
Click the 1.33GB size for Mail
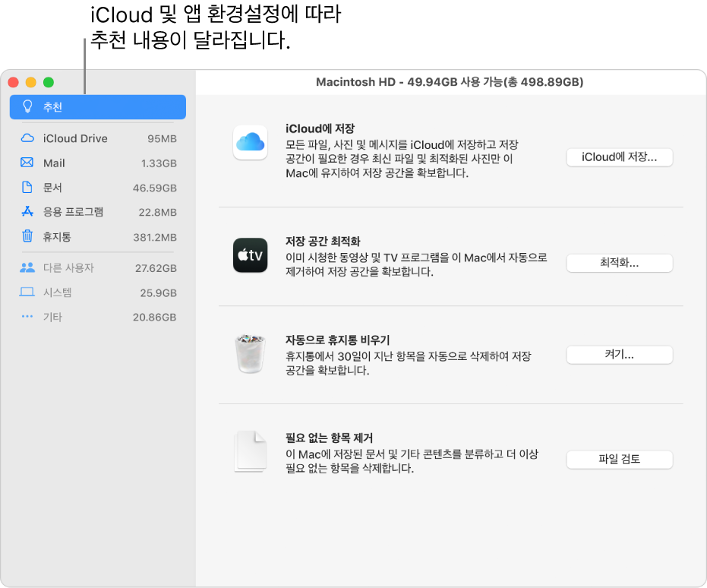tap(159, 163)
